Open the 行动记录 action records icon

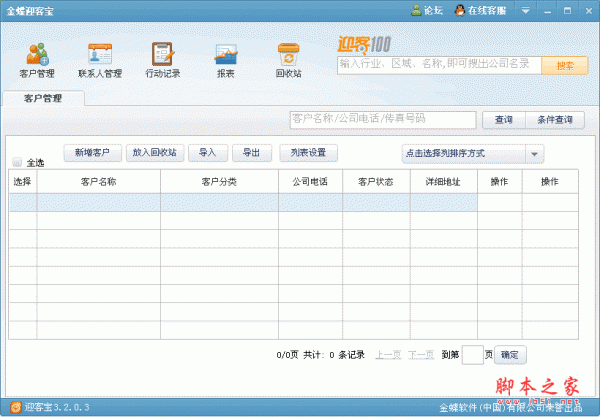click(163, 54)
